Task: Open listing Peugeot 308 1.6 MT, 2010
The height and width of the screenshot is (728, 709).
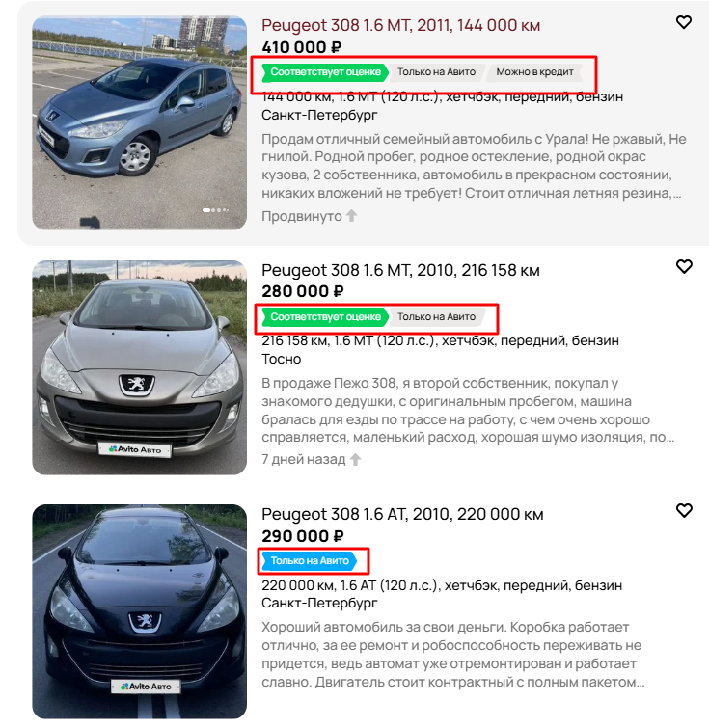Action: tap(400, 270)
